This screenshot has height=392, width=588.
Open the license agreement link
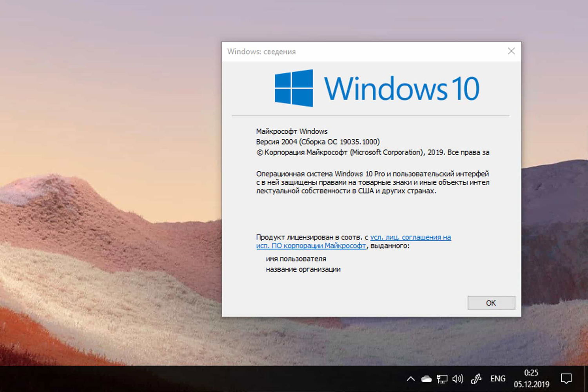pos(409,237)
